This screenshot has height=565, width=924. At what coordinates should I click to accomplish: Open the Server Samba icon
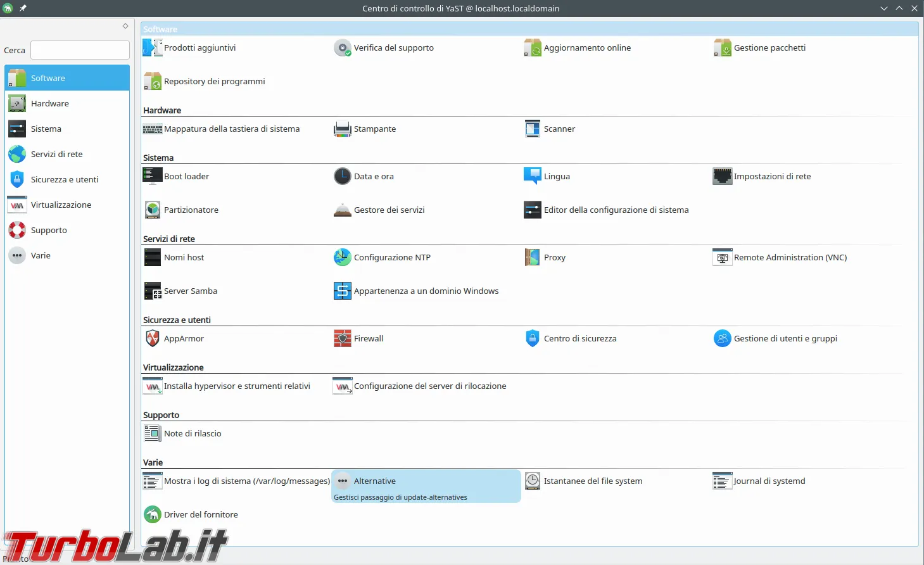point(153,291)
